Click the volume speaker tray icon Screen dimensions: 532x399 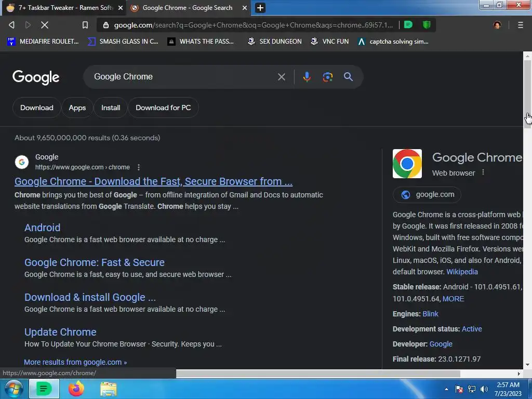484,389
